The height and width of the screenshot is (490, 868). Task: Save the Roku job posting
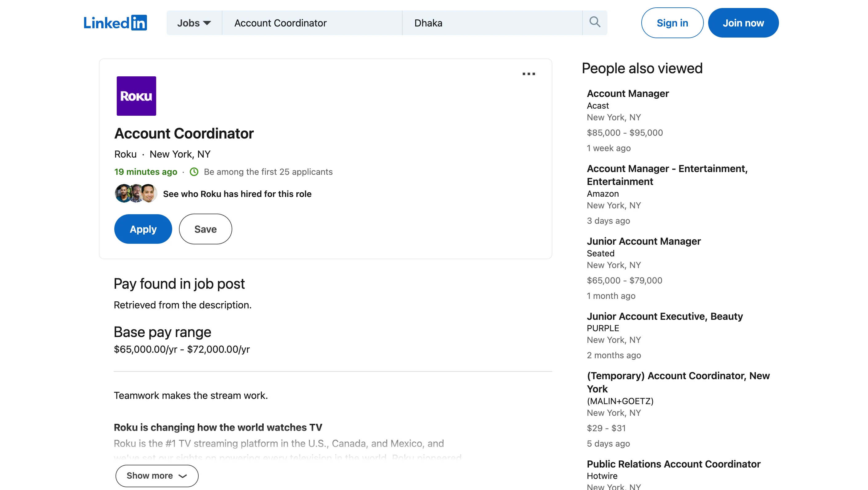pos(205,229)
